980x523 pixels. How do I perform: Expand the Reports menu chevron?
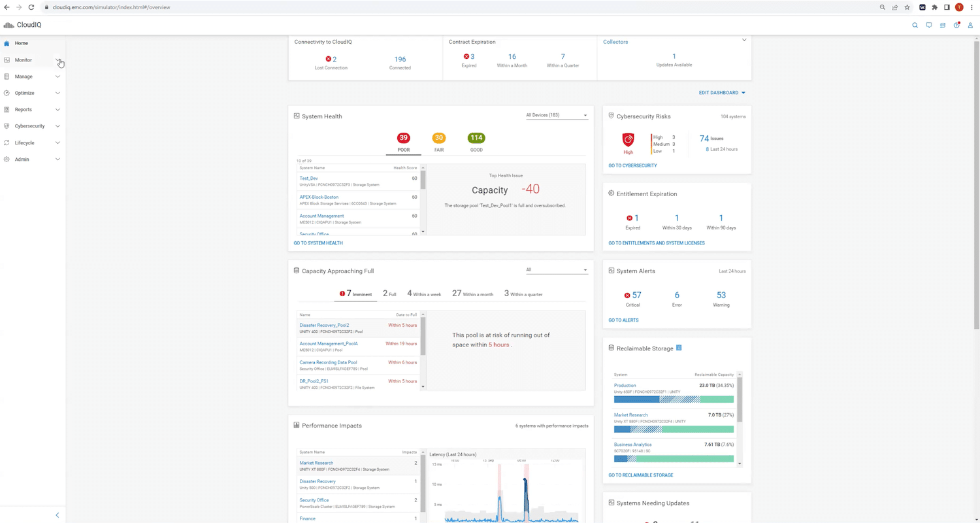click(57, 110)
